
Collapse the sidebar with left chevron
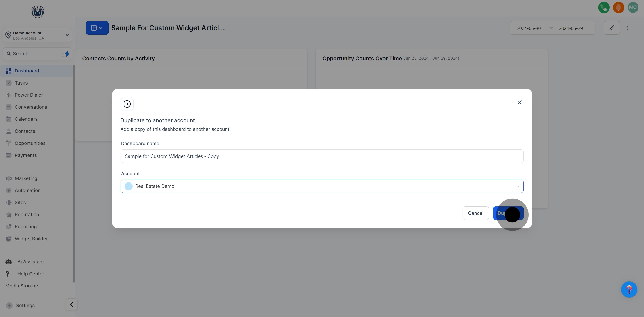click(x=72, y=304)
